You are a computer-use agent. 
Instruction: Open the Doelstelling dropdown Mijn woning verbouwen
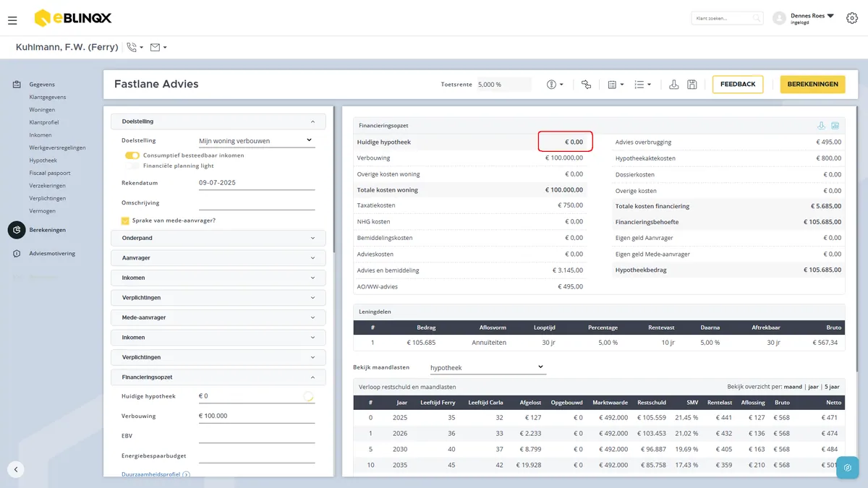pyautogui.click(x=257, y=141)
